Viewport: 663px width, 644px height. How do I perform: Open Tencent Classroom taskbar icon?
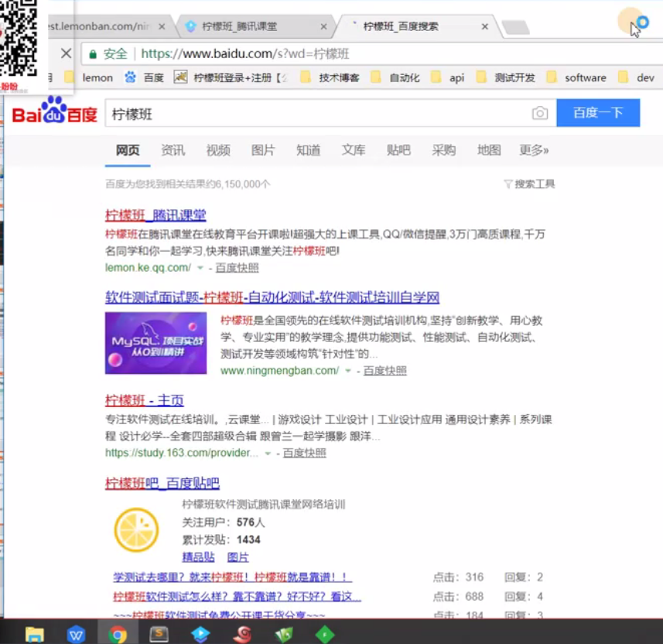[200, 634]
